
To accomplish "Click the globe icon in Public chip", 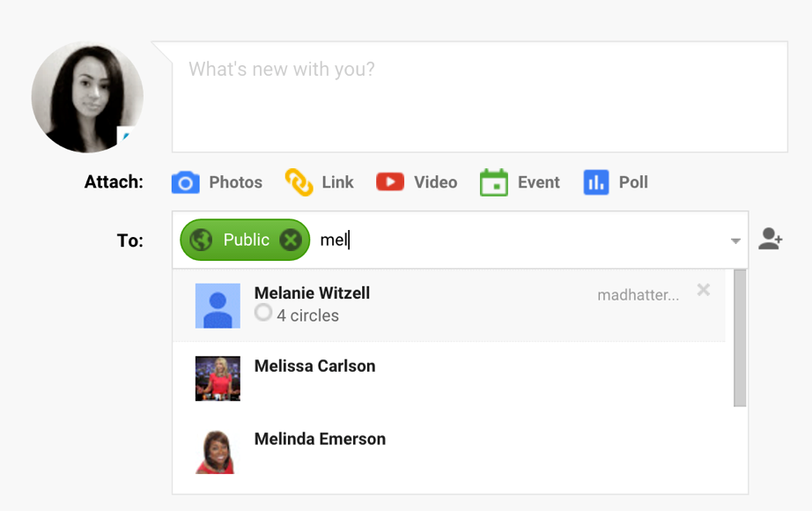I will tap(201, 240).
